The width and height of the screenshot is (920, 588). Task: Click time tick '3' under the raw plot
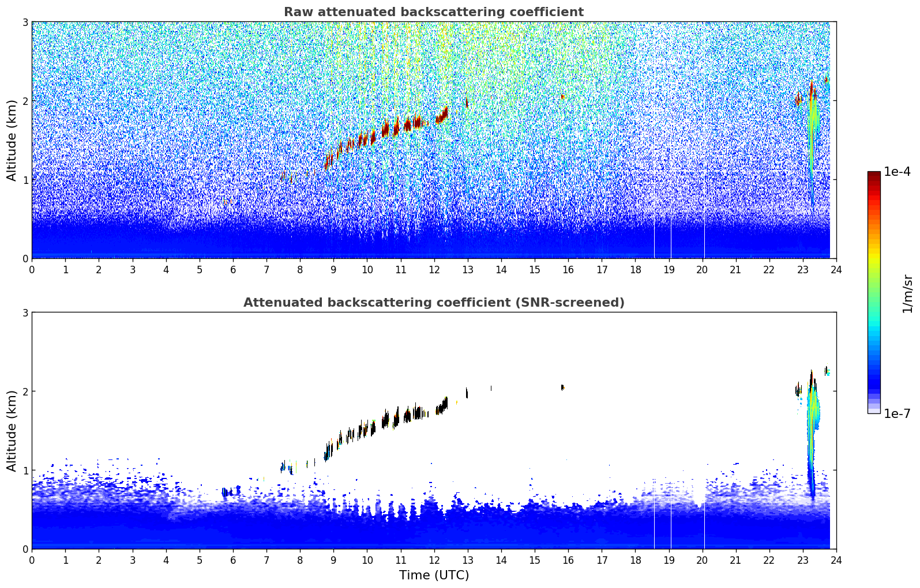point(132,269)
